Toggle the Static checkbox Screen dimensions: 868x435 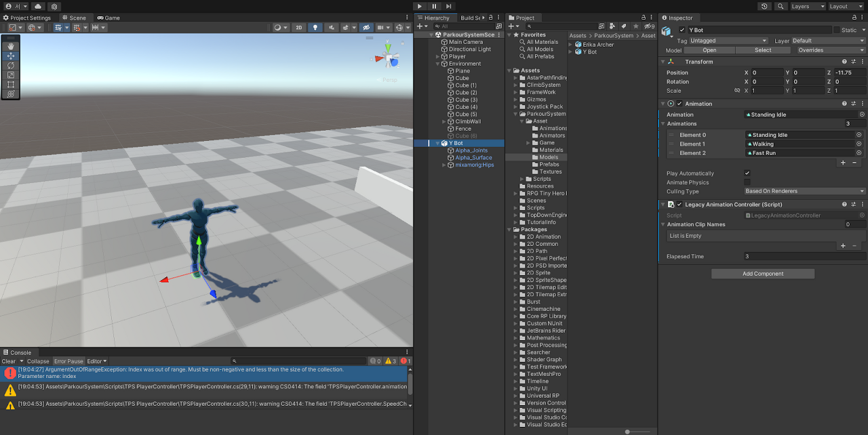[x=837, y=30]
